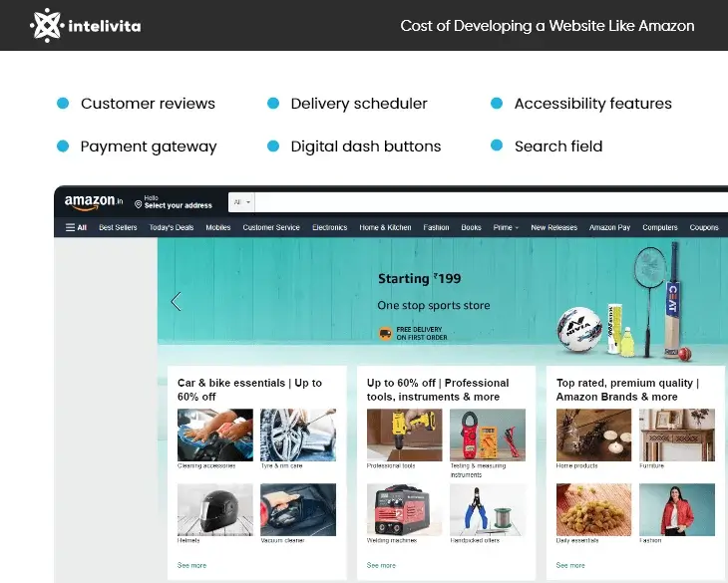Open Best Sellers in nav bar

[118, 227]
